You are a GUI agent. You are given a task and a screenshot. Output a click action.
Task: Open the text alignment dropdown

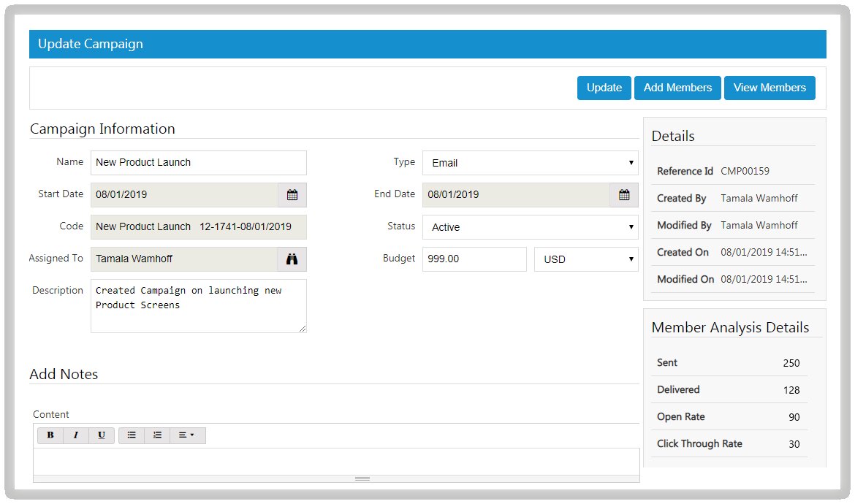point(187,435)
